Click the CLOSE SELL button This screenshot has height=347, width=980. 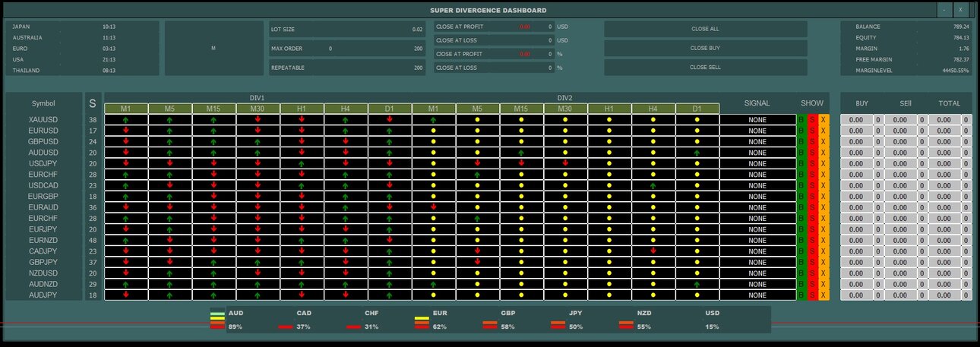(x=705, y=67)
